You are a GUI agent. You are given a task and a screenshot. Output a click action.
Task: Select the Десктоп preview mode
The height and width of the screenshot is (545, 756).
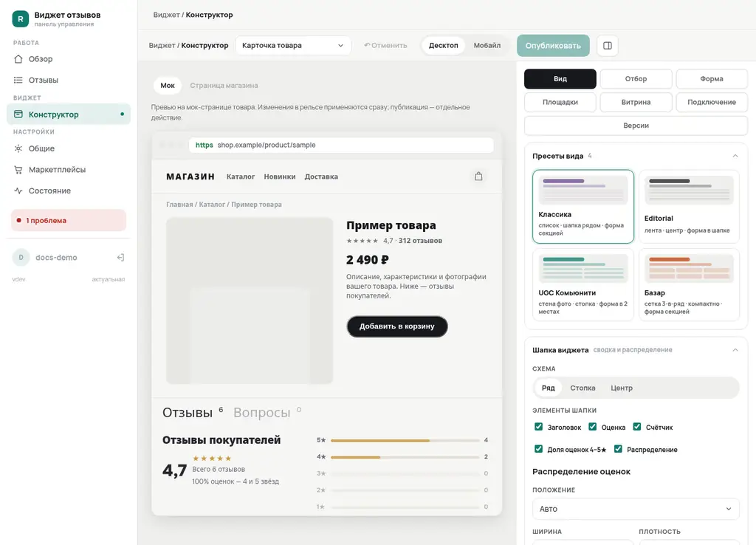pos(444,45)
